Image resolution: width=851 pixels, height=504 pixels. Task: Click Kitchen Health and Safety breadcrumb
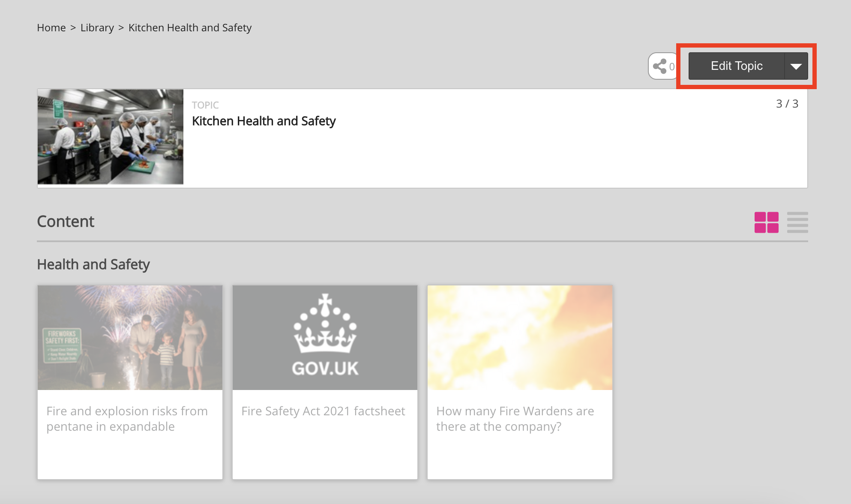pos(190,28)
